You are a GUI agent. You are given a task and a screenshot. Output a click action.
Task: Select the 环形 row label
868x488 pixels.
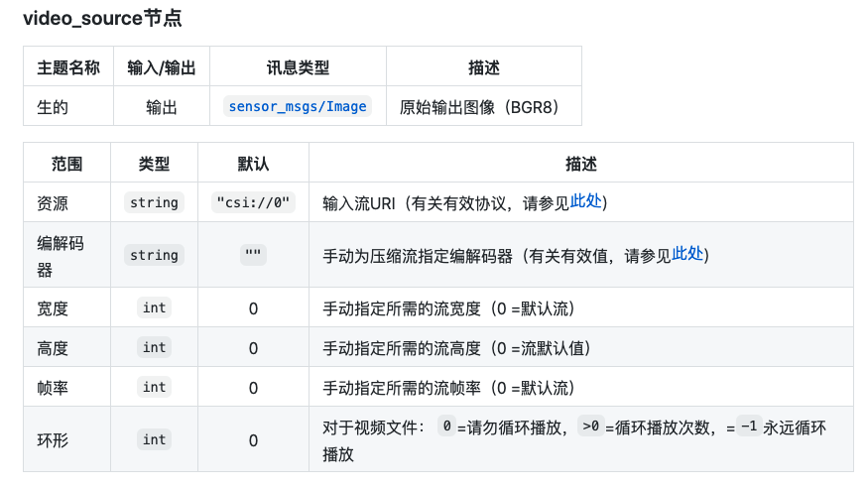pos(53,440)
